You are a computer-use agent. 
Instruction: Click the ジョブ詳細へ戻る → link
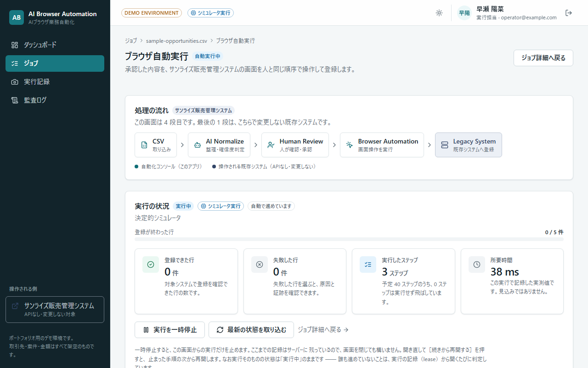click(323, 330)
